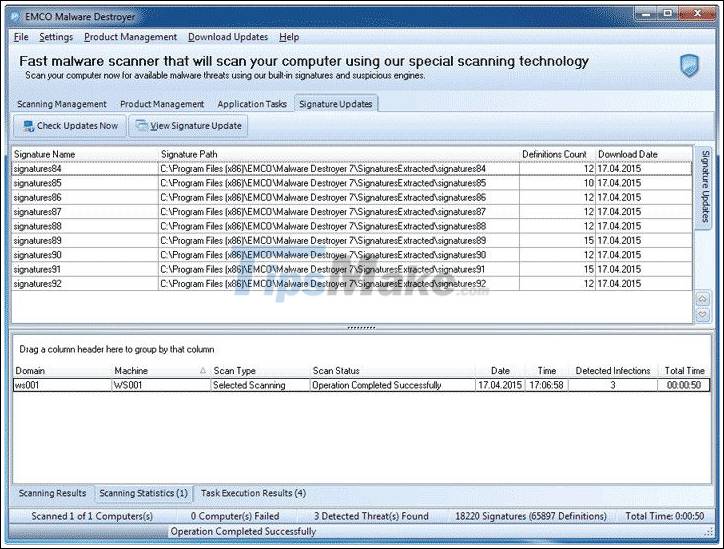Viewport: 724px width, 549px height.
Task: Open the Task Execution Results (4) tab
Action: pyautogui.click(x=253, y=493)
